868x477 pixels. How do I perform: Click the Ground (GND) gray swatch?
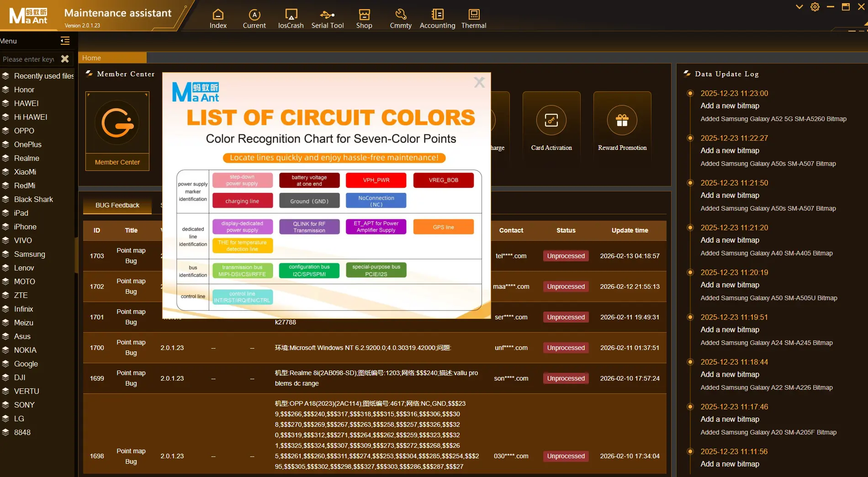coord(309,201)
